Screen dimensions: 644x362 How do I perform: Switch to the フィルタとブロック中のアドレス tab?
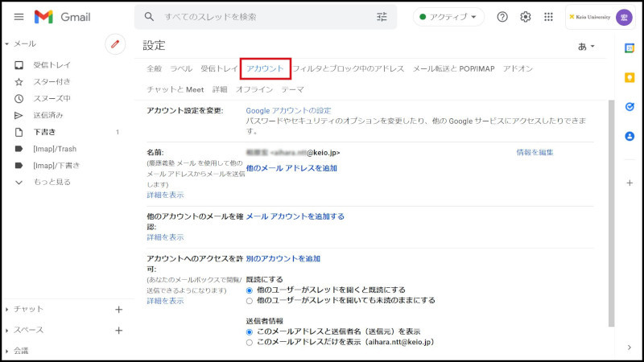pos(349,69)
